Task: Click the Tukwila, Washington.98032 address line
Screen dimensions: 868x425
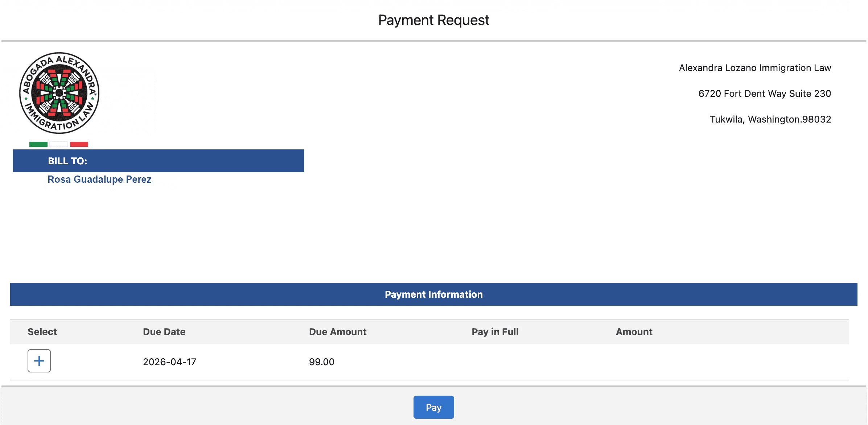Action: click(770, 120)
